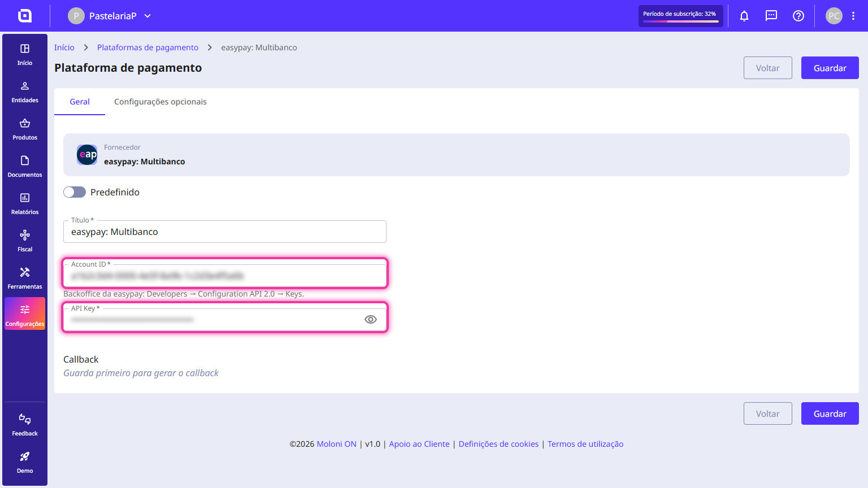Click the PastelariaP company avatar
Image resolution: width=868 pixels, height=488 pixels.
pyautogui.click(x=76, y=16)
